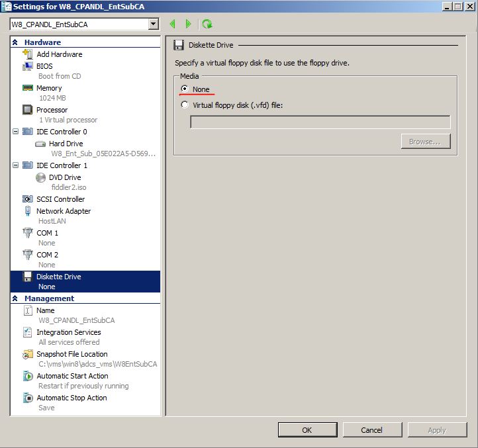Click the Automatic Stop Action icon
This screenshot has width=478, height=448.
click(x=27, y=398)
